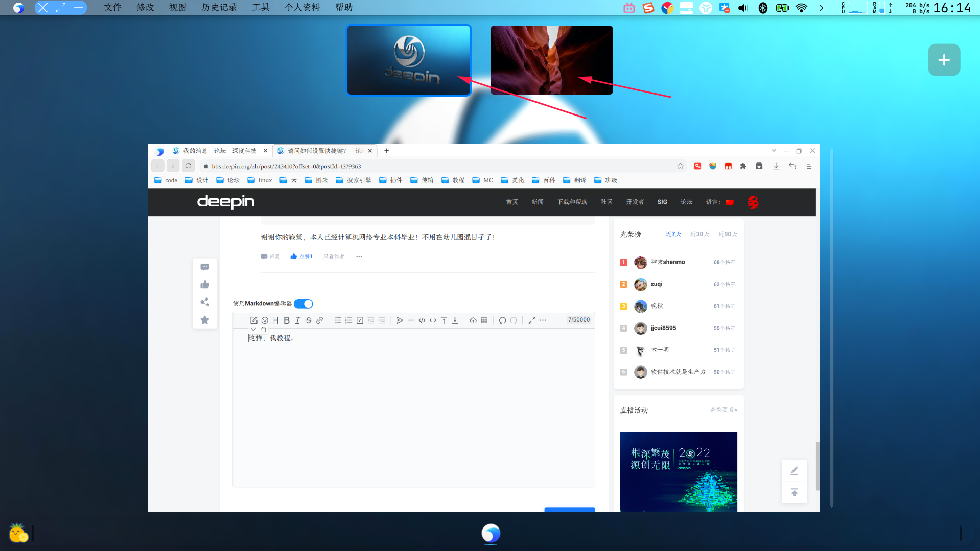Viewport: 980px width, 551px height.
Task: Switch editor to fullscreen mode
Action: click(532, 320)
